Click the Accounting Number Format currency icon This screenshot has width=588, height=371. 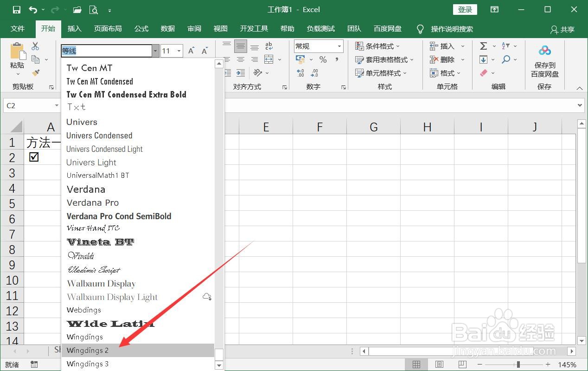pyautogui.click(x=300, y=59)
